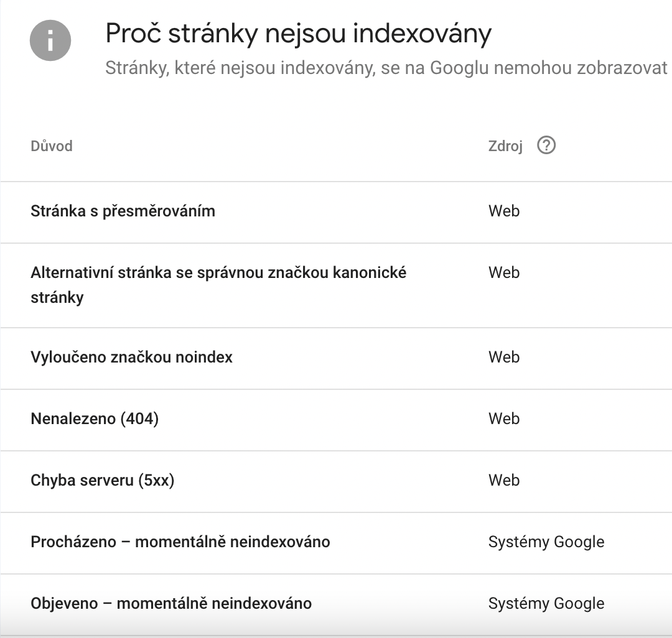View the Nenalezeno (404) details
Image resolution: width=672 pixels, height=638 pixels.
coord(336,420)
